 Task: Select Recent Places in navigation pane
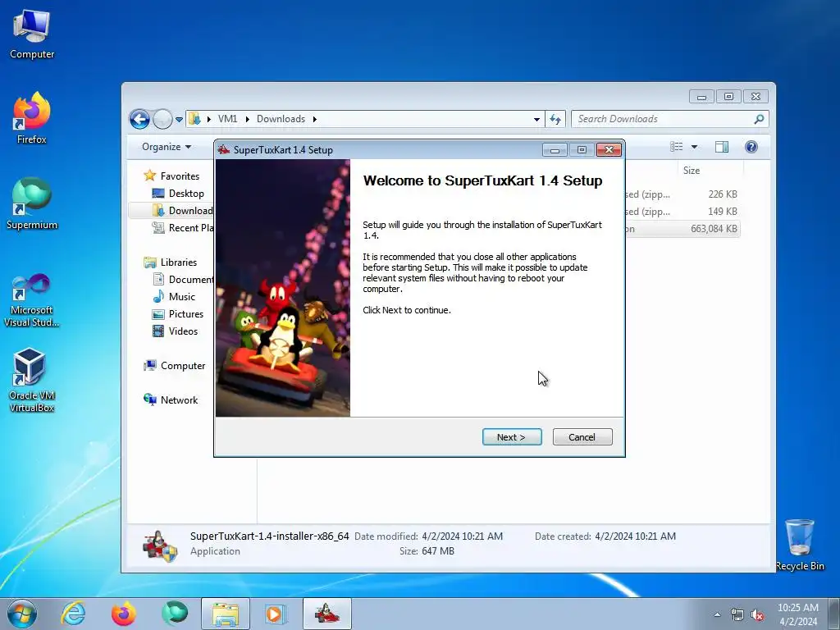[x=182, y=228]
